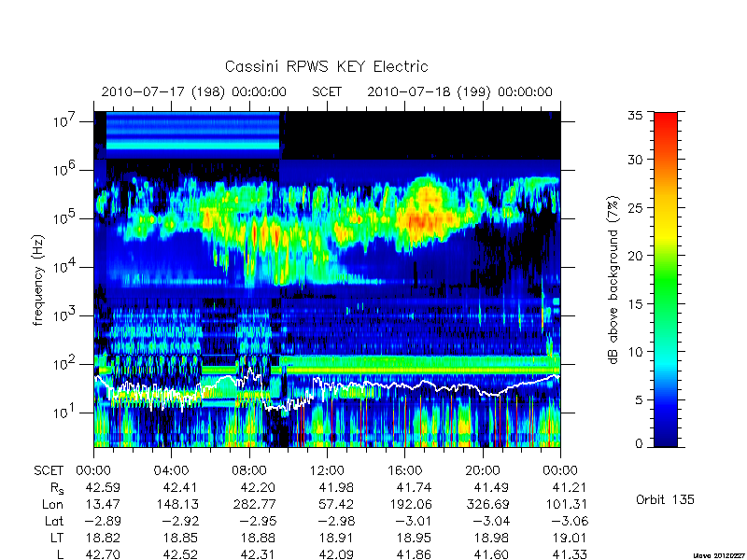Click the red-orange emission peak near 17:00
The image size is (747, 560).
point(424,220)
